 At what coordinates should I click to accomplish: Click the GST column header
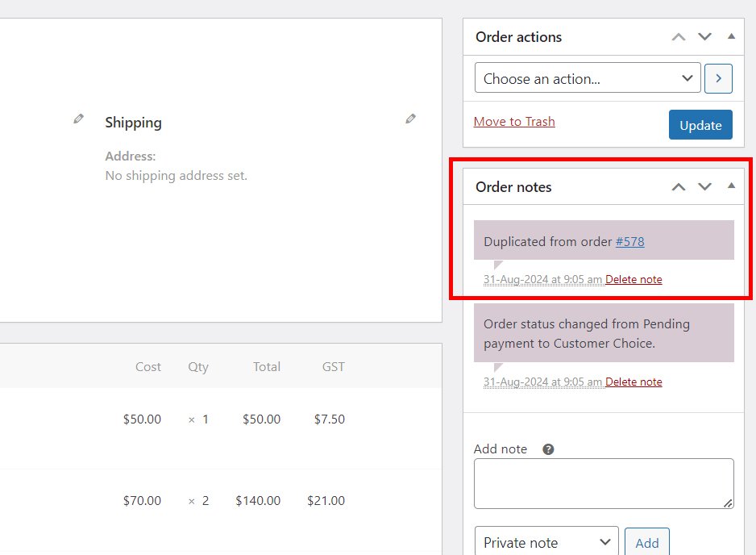click(x=333, y=367)
